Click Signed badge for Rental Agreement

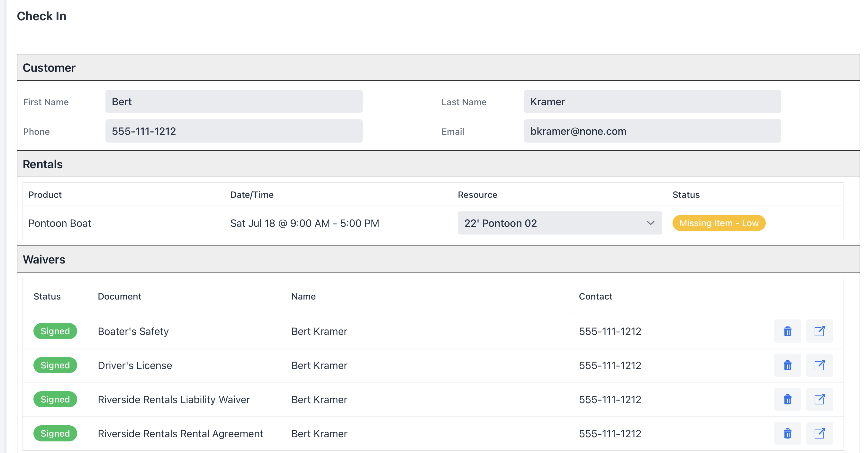point(55,433)
